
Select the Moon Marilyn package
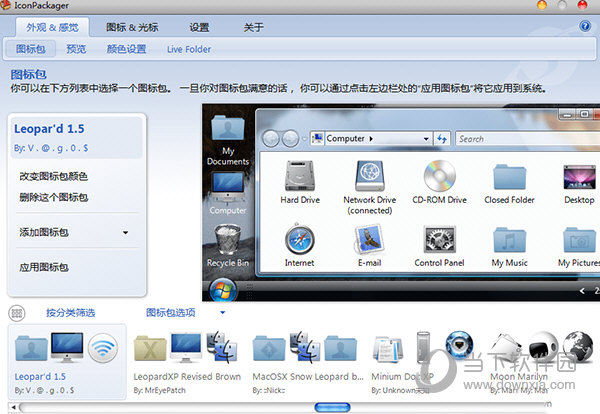[541, 362]
